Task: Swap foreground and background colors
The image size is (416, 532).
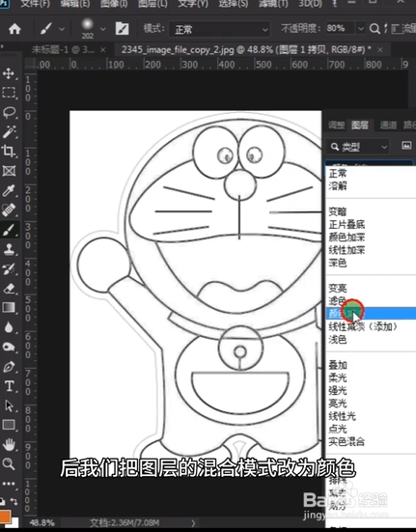Action: (14, 501)
